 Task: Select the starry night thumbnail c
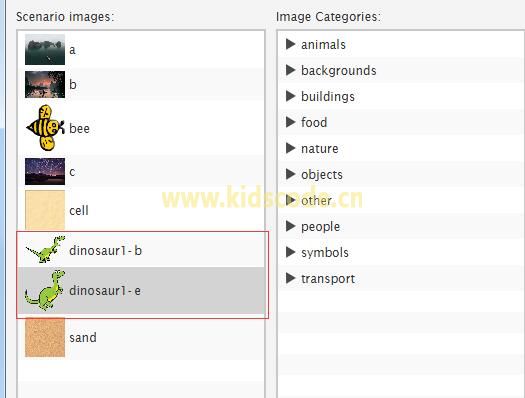point(45,171)
